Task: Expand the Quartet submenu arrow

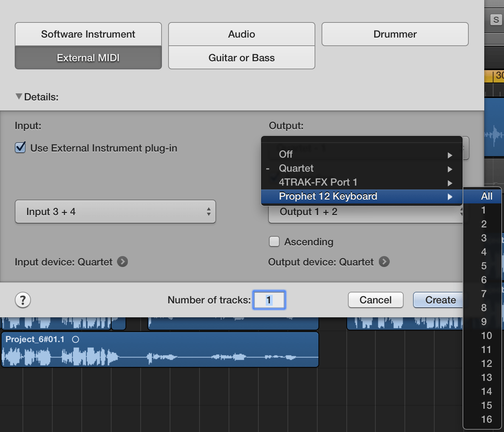Action: point(450,169)
